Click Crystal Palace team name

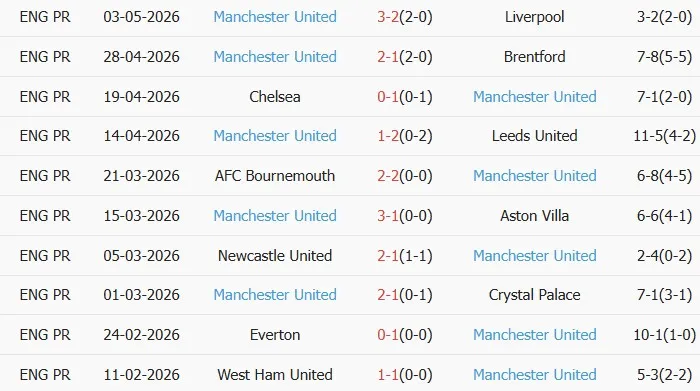click(534, 295)
